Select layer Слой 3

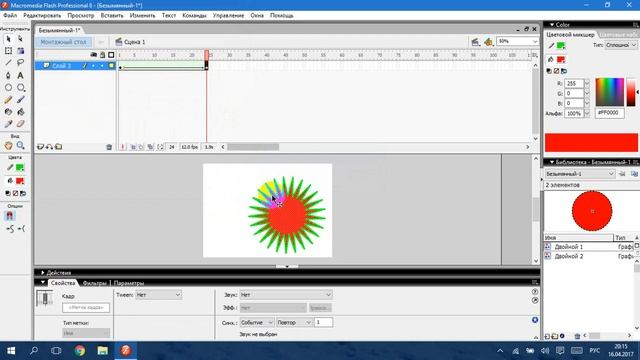coord(61,66)
